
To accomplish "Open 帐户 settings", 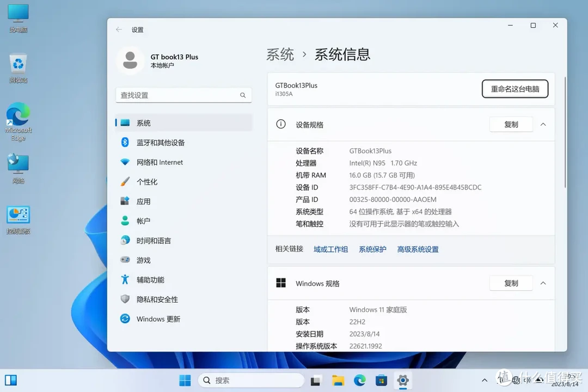I will click(184, 221).
